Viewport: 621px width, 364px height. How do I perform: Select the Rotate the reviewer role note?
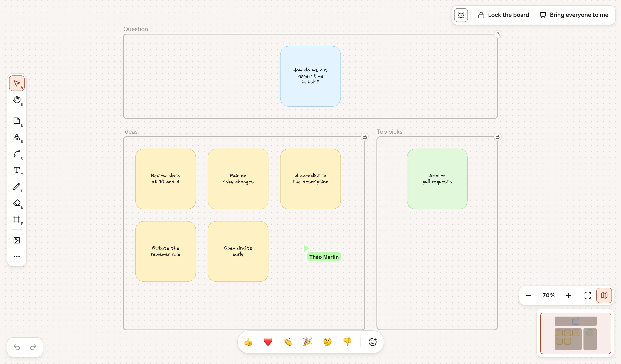[166, 251]
